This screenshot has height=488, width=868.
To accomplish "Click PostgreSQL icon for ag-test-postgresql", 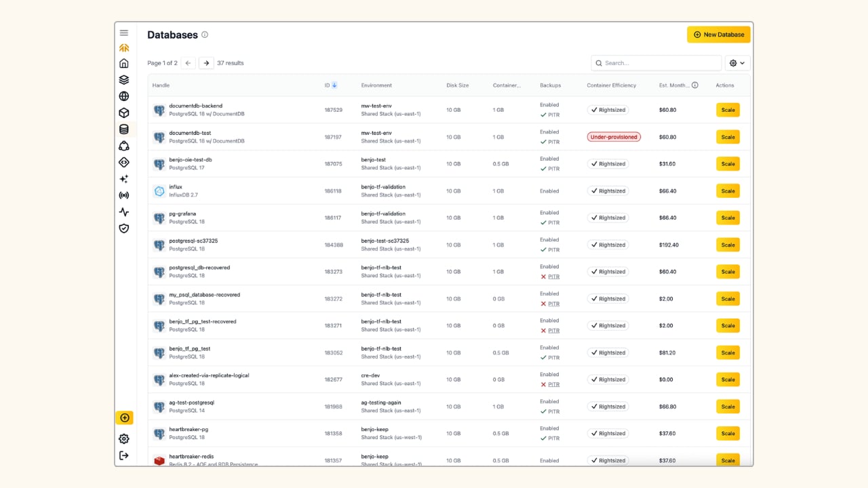I will point(159,407).
